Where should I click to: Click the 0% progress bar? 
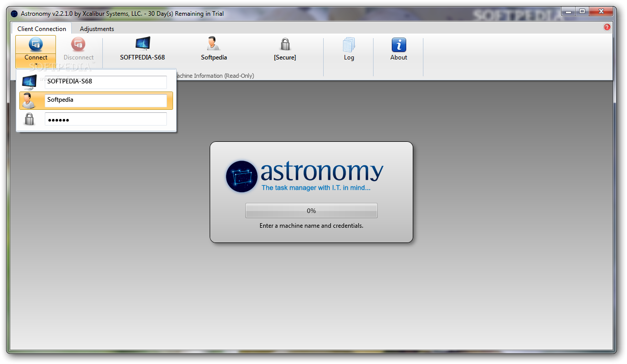pos(311,210)
